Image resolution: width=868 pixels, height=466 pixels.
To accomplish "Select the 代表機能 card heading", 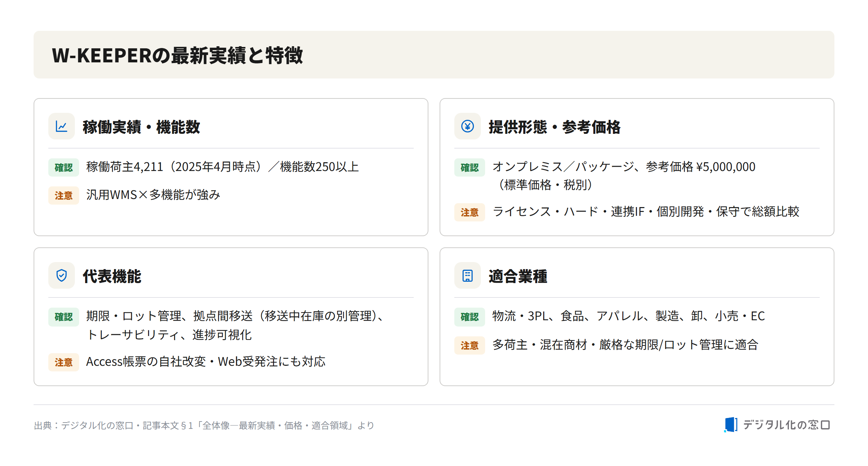I will pyautogui.click(x=112, y=276).
